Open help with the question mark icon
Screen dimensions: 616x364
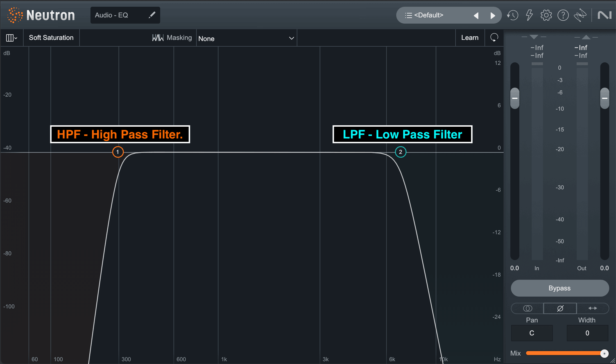coord(563,15)
